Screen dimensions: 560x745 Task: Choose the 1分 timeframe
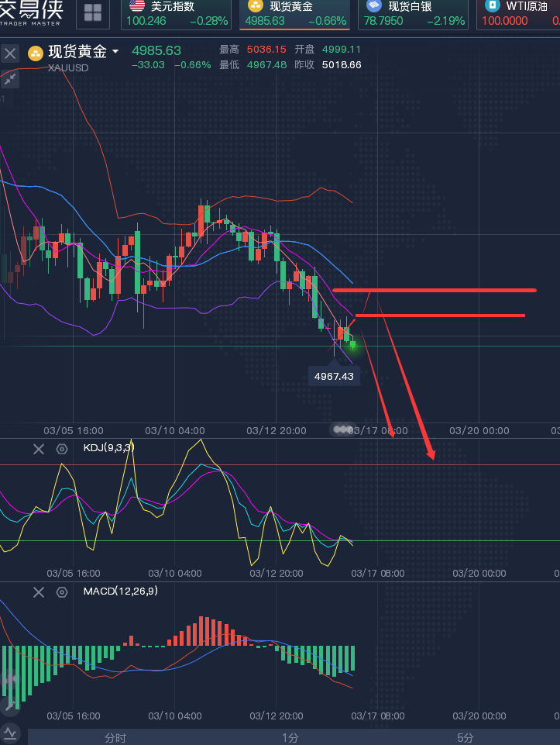click(290, 738)
